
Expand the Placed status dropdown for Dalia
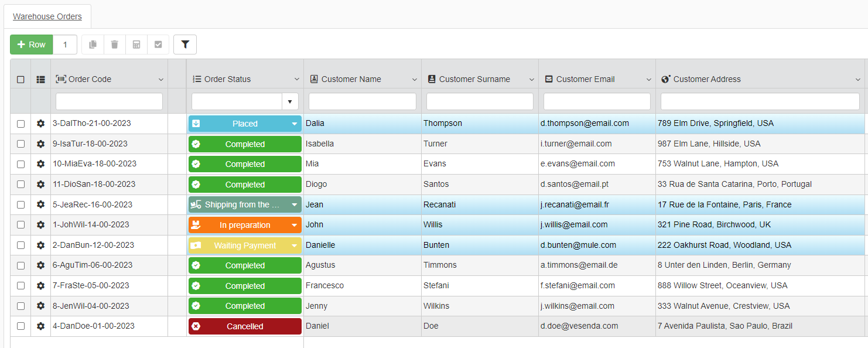294,124
